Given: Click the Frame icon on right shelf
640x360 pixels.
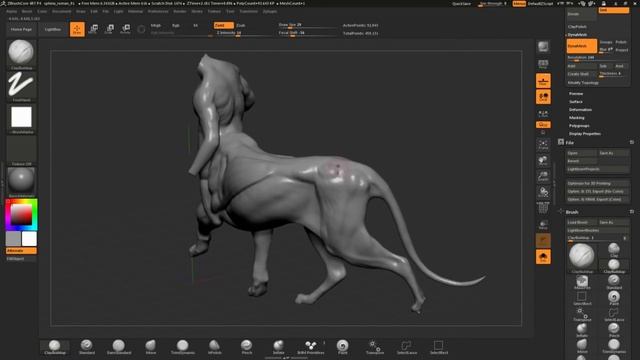Looking at the screenshot, I should pos(543,144).
